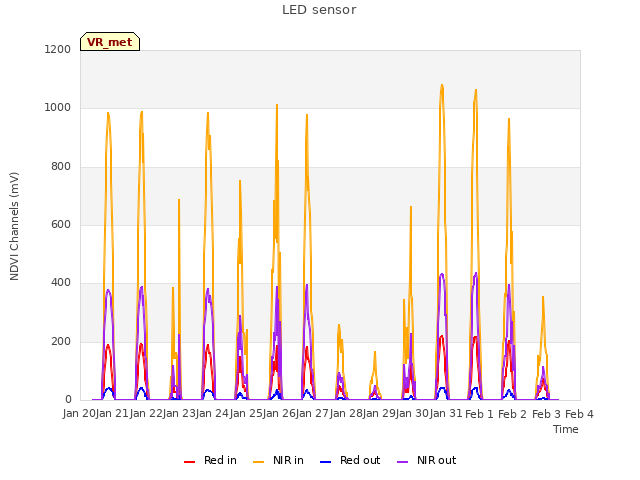This screenshot has width=640, height=480.
Task: Click the Feb 2 x-axis label
Action: pyautogui.click(x=513, y=414)
